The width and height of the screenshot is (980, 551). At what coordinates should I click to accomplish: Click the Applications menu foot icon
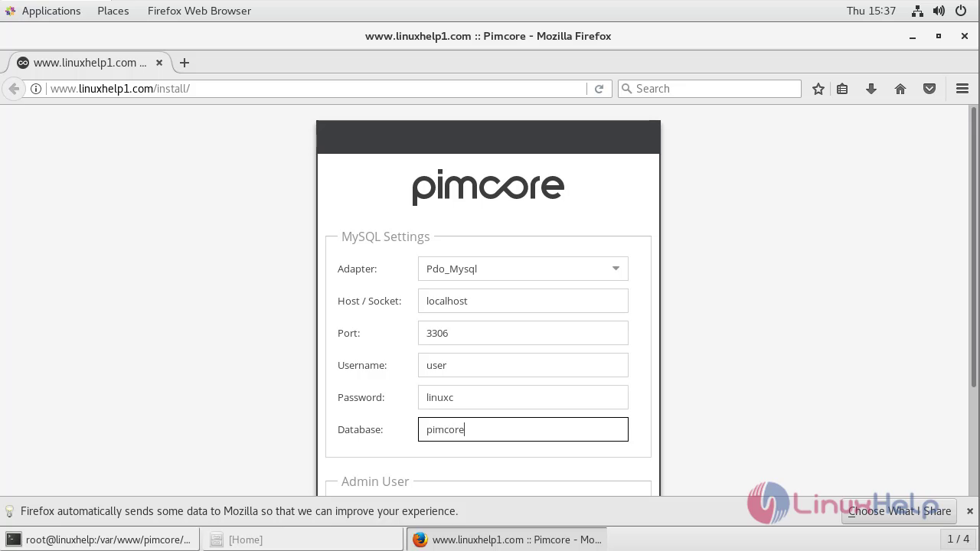point(10,11)
